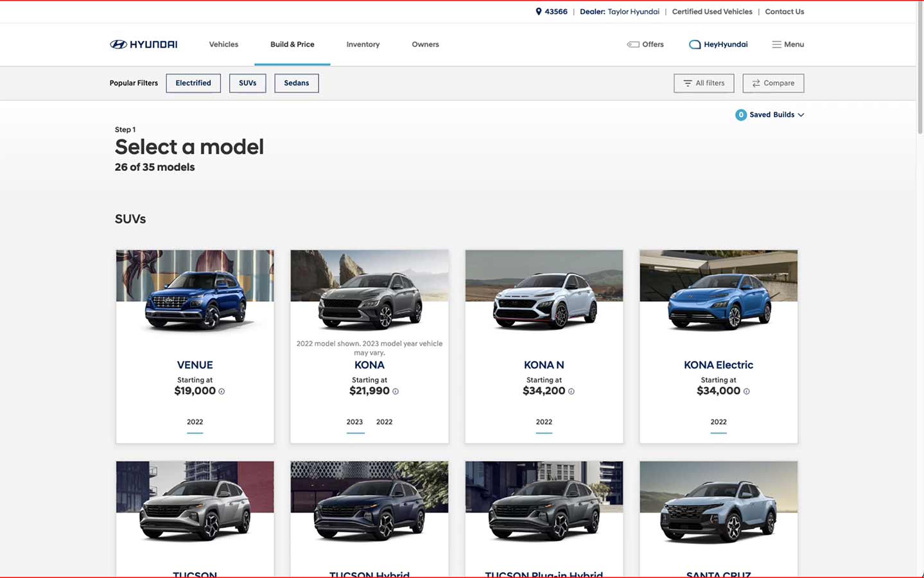Image resolution: width=924 pixels, height=578 pixels.
Task: Click the location pin icon beside 43566
Action: 538,12
